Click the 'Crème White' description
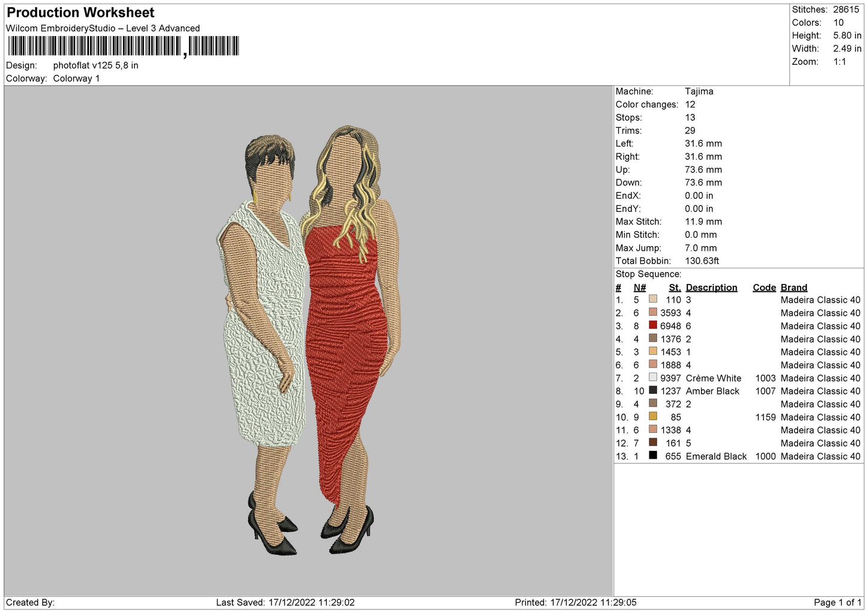 714,378
